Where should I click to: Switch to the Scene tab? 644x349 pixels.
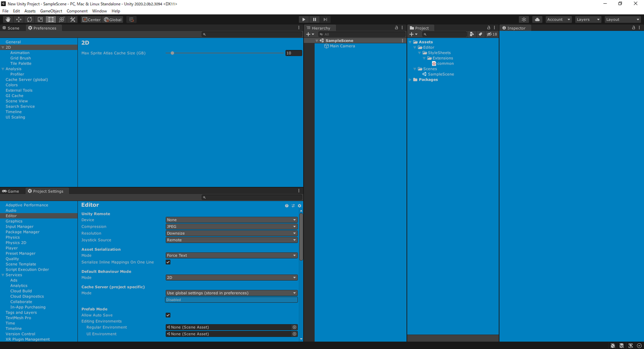tap(11, 28)
